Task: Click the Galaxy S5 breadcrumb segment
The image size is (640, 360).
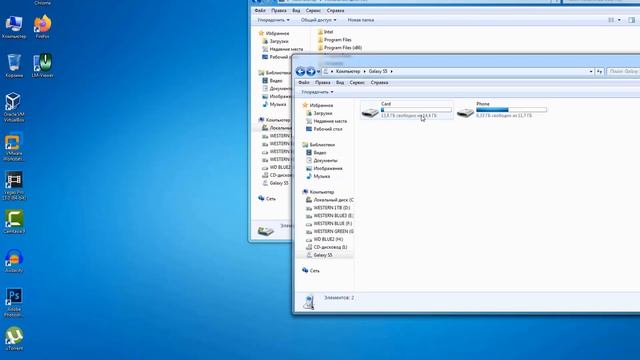Action: coord(378,71)
